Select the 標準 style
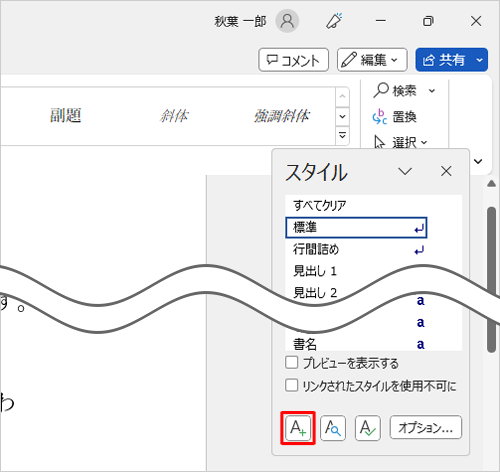This screenshot has width=500, height=472. 356,228
